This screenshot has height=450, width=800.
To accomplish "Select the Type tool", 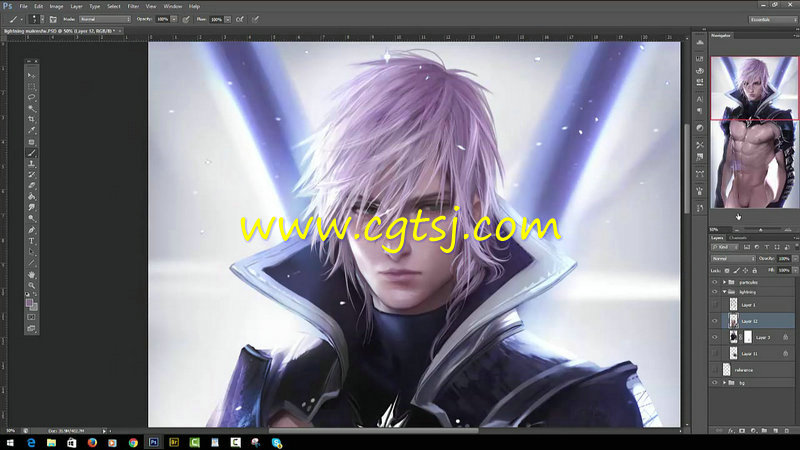I will coord(32,241).
